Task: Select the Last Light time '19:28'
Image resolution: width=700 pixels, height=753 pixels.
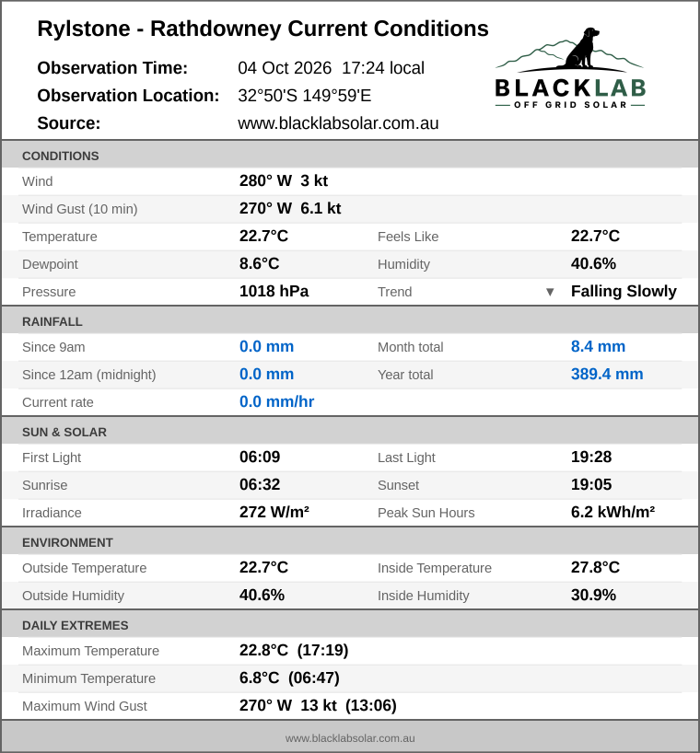Action: pos(591,458)
